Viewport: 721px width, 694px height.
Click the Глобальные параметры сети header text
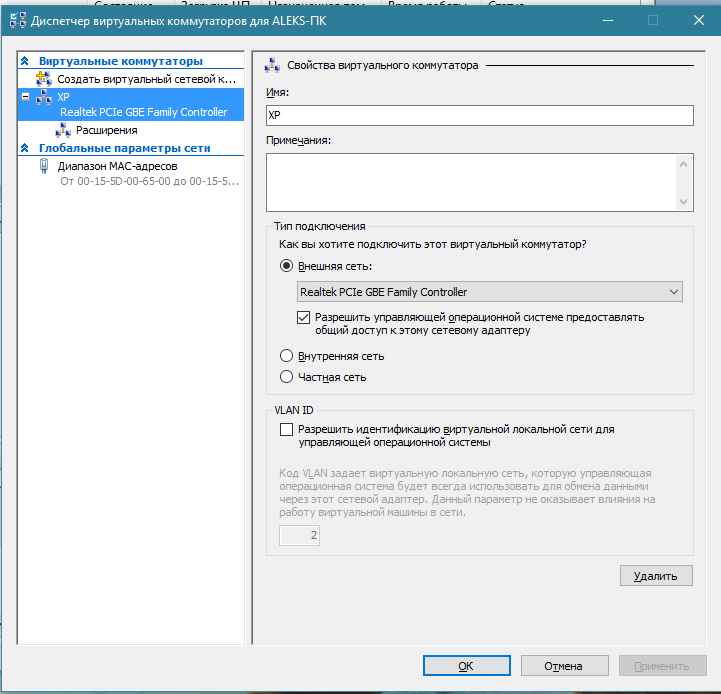click(125, 148)
